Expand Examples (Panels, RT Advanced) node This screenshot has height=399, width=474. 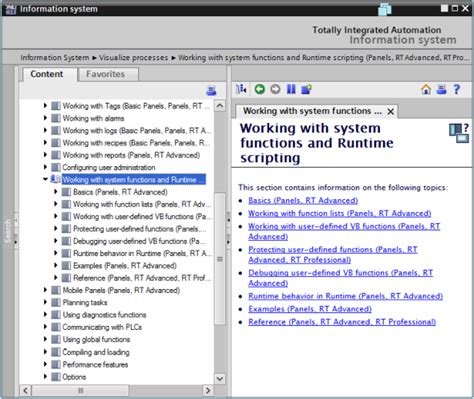[56, 265]
